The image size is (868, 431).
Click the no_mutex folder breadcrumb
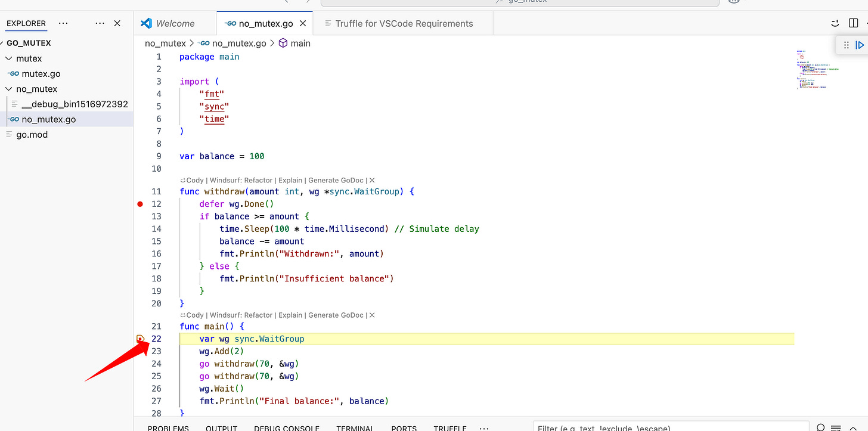[165, 43]
